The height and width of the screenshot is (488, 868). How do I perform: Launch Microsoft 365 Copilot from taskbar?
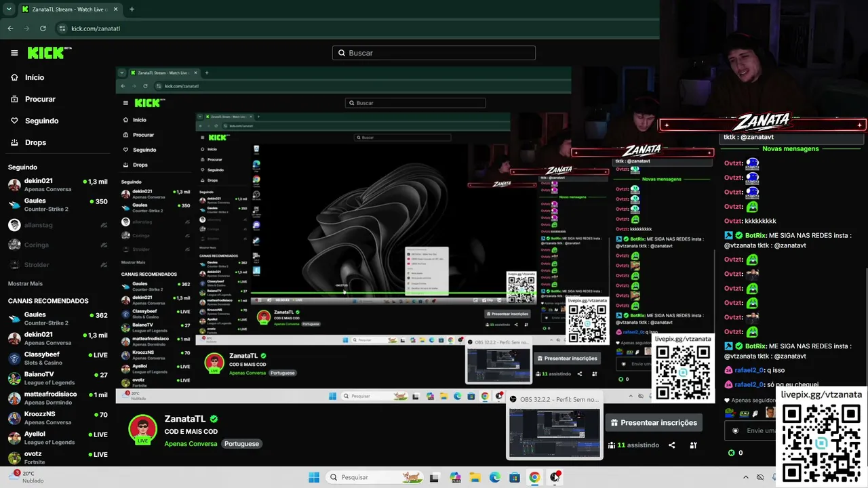coord(455,477)
